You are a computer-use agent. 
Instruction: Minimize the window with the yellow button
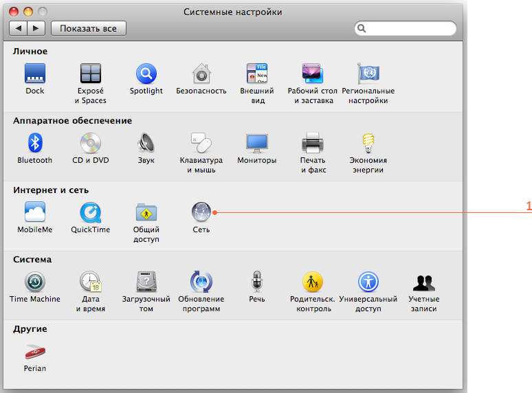(28, 12)
